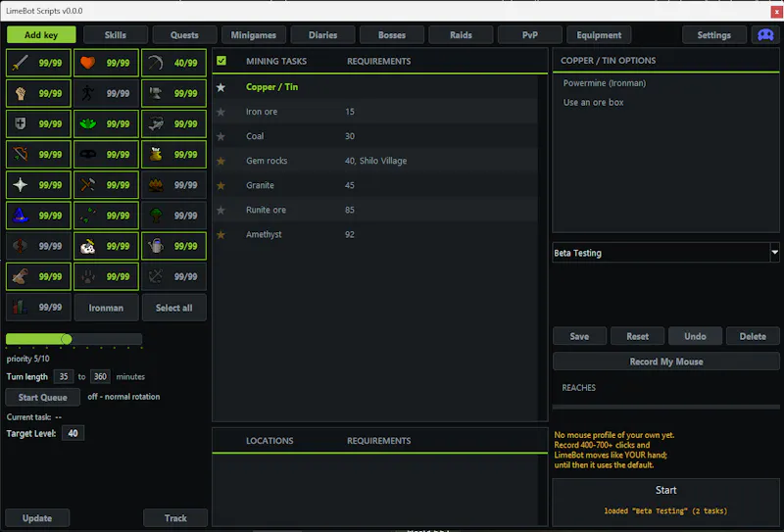Switch to the Minigames tab
784x532 pixels.
[x=254, y=35]
